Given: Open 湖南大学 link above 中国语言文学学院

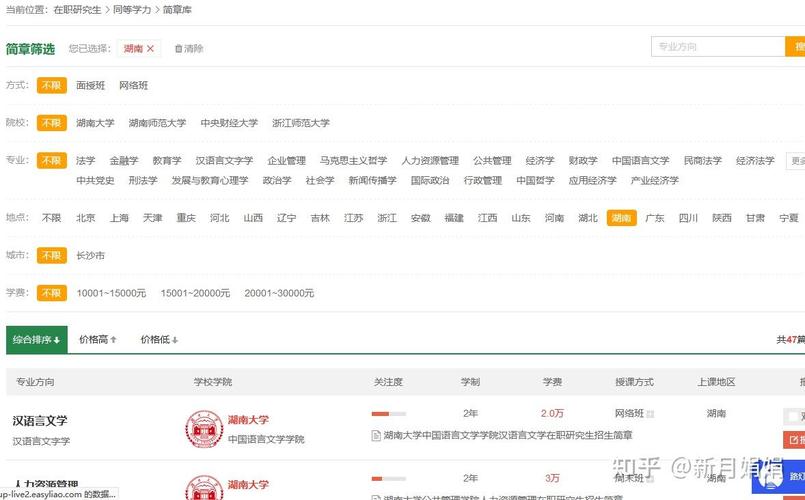Looking at the screenshot, I should click(248, 420).
